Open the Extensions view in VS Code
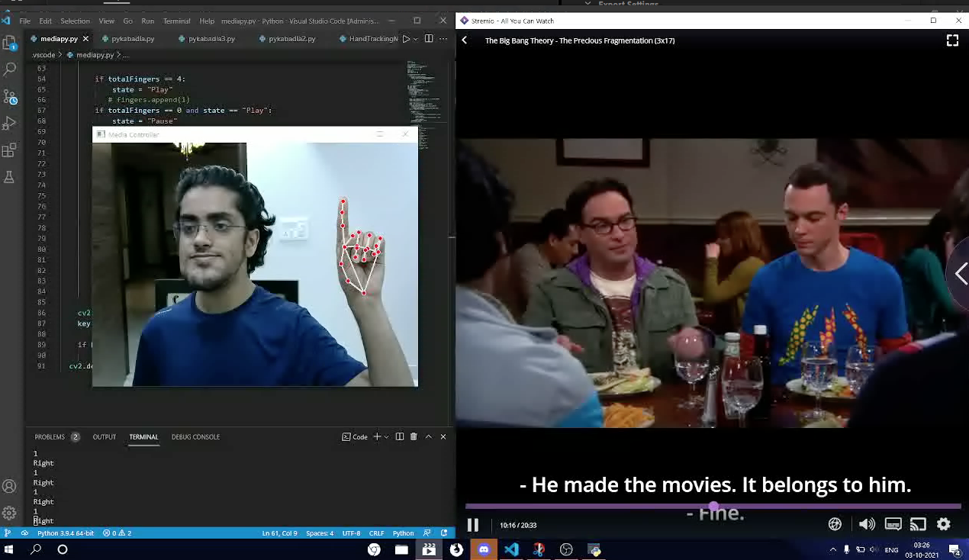 click(10, 150)
